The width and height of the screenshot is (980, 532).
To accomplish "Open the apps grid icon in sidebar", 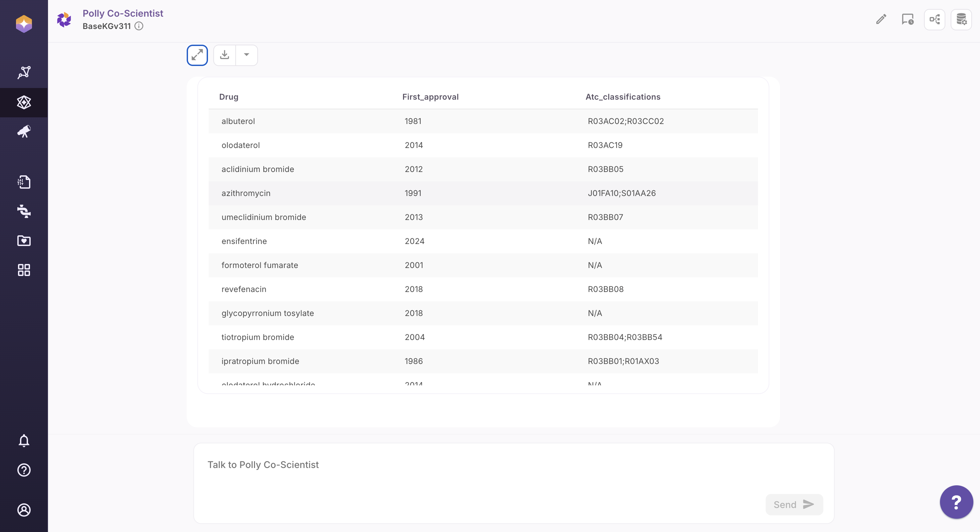I will [x=24, y=270].
